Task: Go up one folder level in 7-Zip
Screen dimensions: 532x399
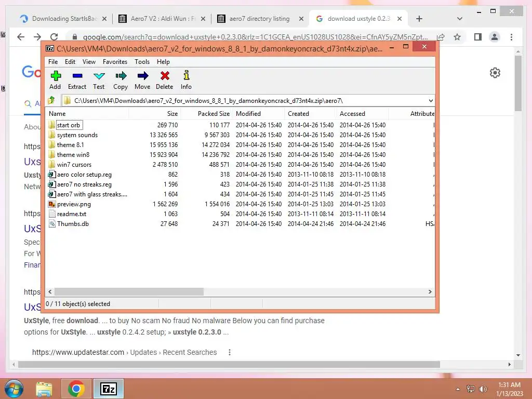Action: pyautogui.click(x=51, y=100)
